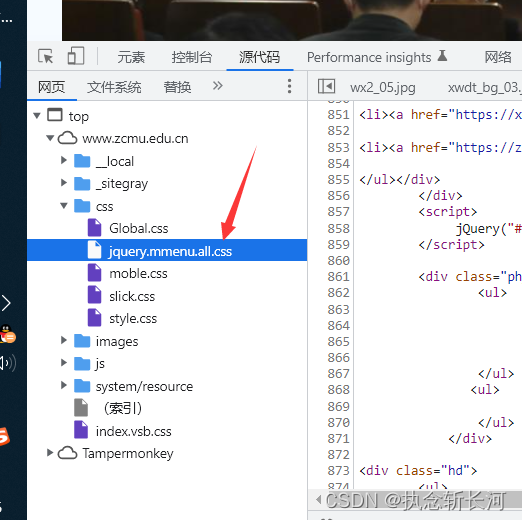Collapse the top frame tree node
This screenshot has height=520, width=522.
tap(37, 116)
